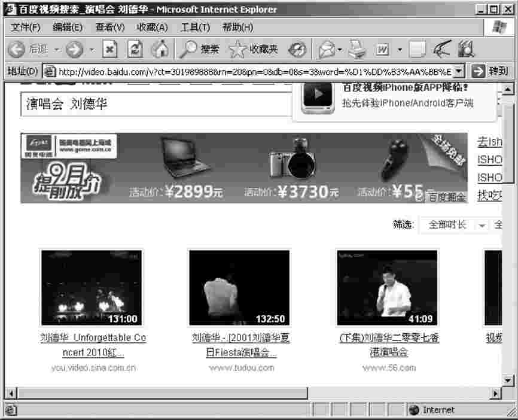Click the vertical scrollbar up arrow
Image resolution: width=518 pixels, height=420 pixels.
[508, 89]
